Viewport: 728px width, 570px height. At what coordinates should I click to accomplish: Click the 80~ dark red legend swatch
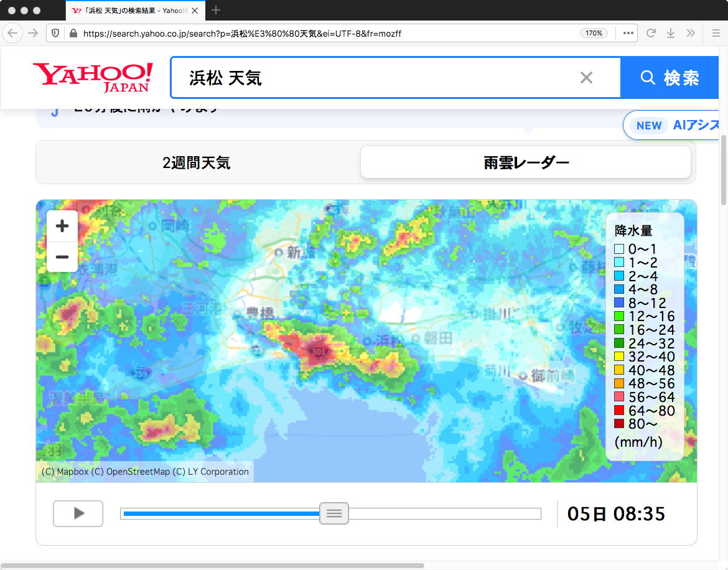[x=619, y=424]
